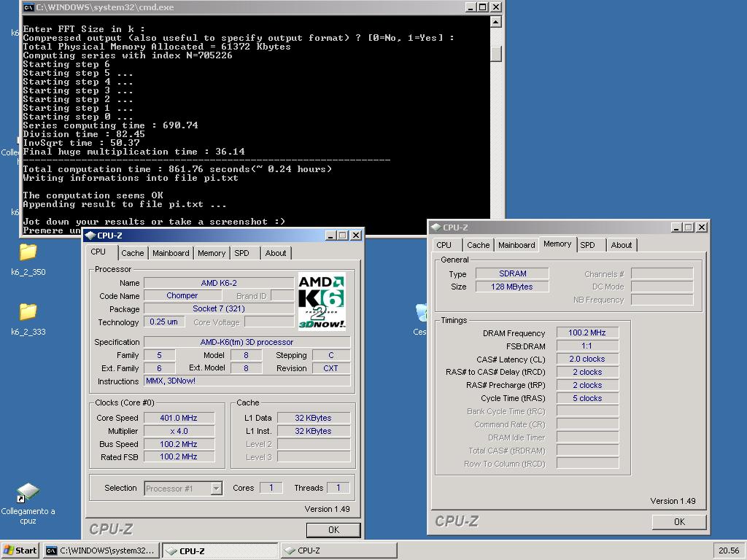Open SPD tab in front CPU-Z window
This screenshot has width=747, height=560.
[x=242, y=253]
